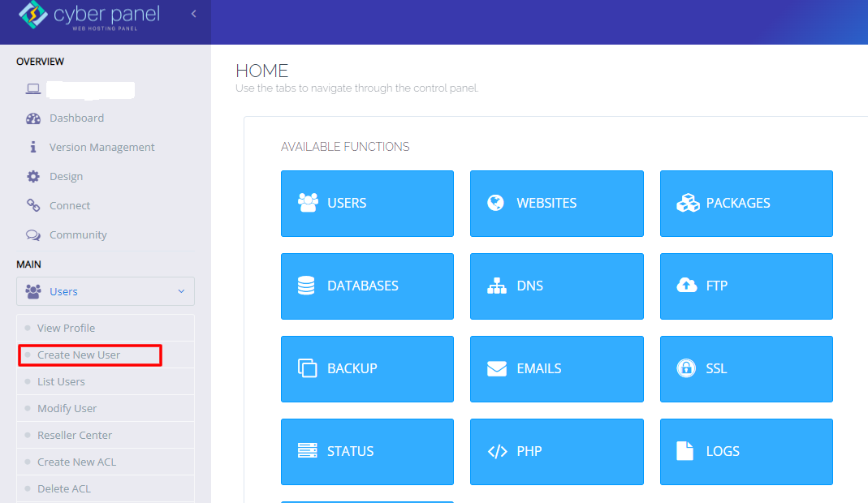Open the EMAILS function tile
Viewport: 868px width, 503px height.
[556, 368]
